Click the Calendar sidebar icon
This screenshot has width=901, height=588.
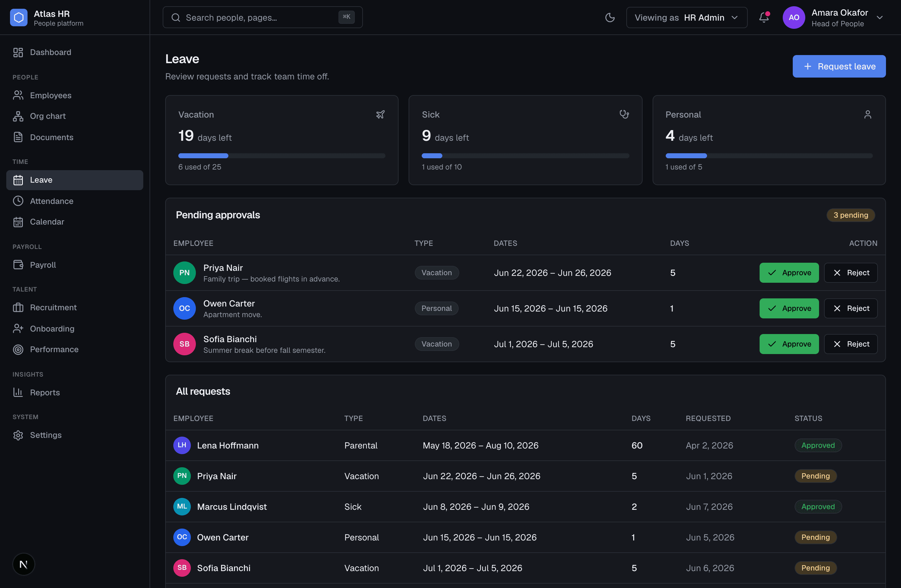(x=18, y=222)
